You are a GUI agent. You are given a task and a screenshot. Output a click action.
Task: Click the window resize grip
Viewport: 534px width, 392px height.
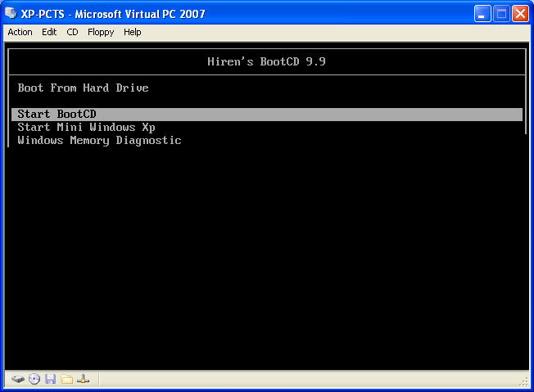[x=524, y=382]
